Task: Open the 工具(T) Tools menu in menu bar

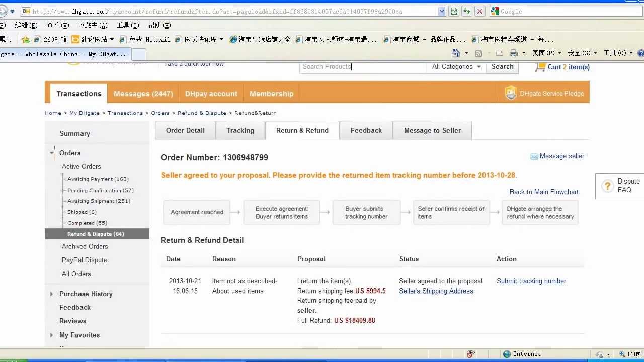Action: 128,25
